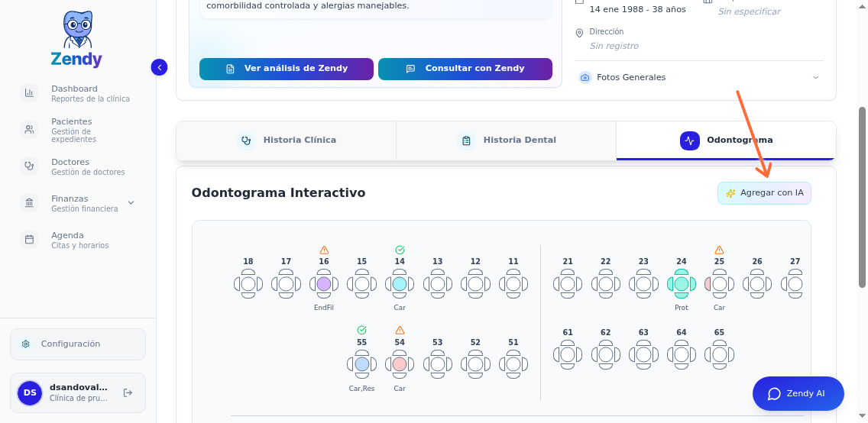
Task: Collapse the sidebar with the chevron button
Action: pyautogui.click(x=159, y=67)
